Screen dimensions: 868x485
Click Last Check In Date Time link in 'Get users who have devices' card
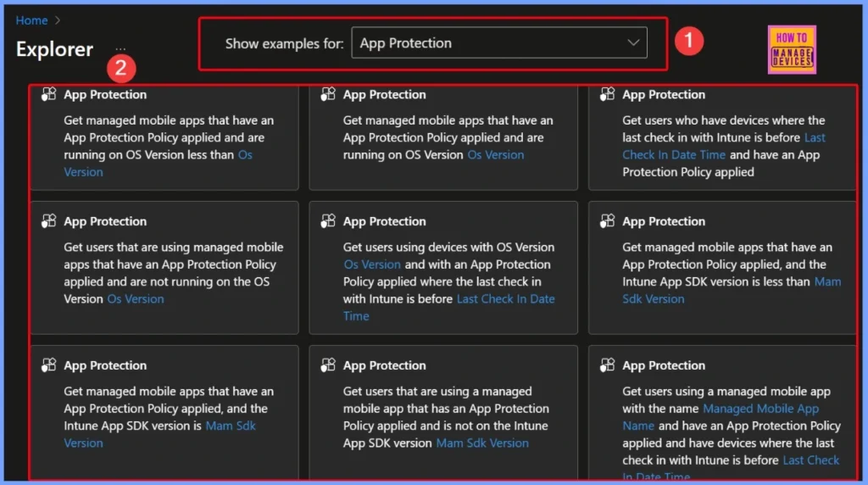pyautogui.click(x=674, y=155)
